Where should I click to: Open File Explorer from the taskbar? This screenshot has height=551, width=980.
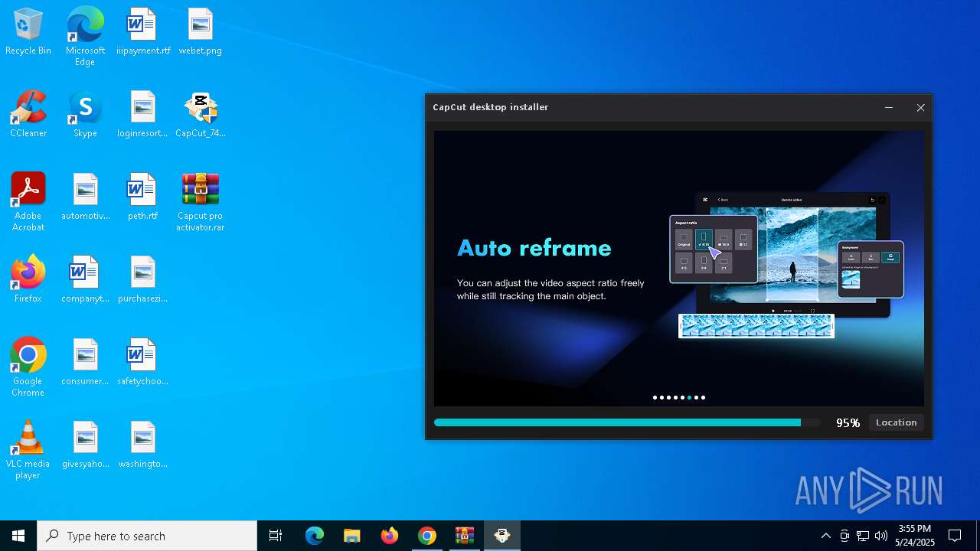(x=352, y=536)
